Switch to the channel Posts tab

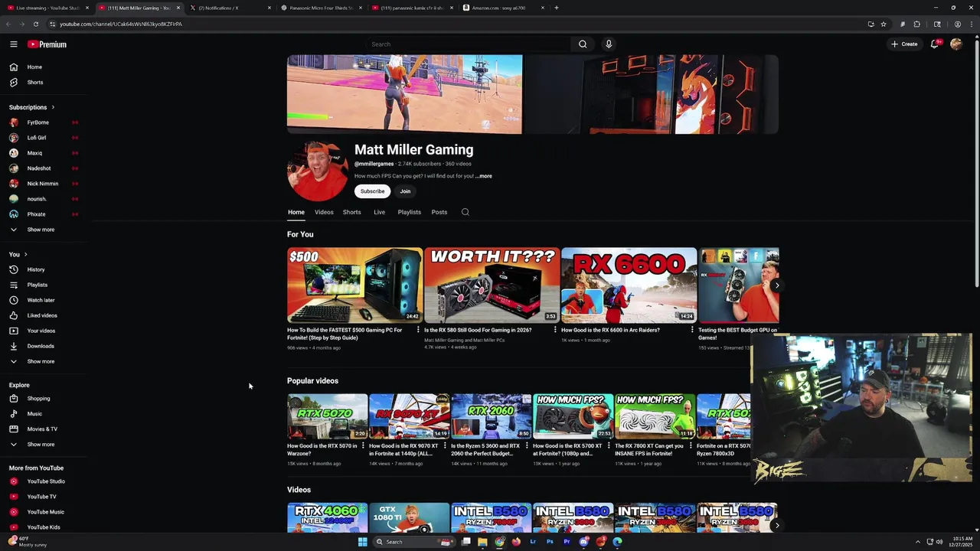(439, 212)
